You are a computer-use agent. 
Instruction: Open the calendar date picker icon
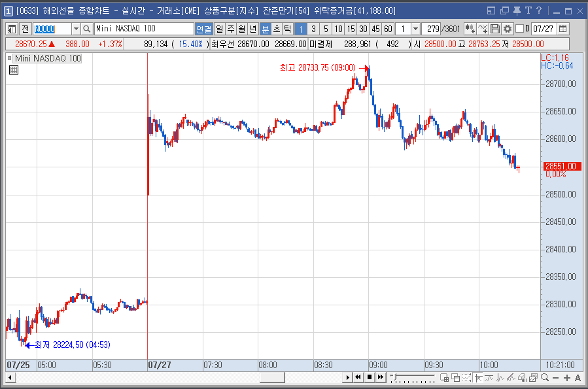(x=562, y=29)
